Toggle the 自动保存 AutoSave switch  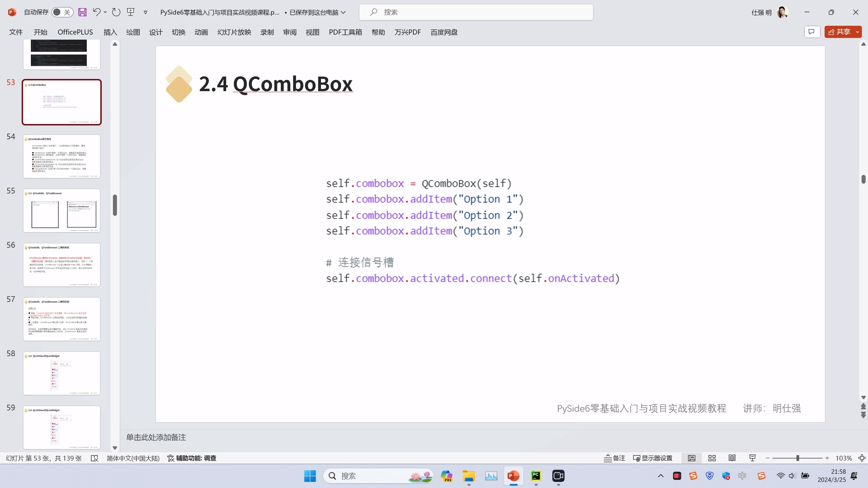point(62,12)
